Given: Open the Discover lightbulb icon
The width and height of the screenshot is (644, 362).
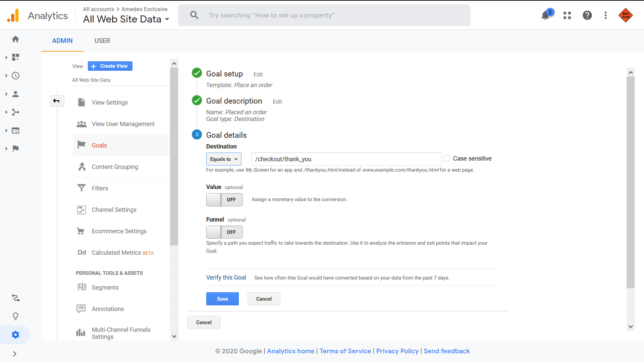Looking at the screenshot, I should click(15, 316).
